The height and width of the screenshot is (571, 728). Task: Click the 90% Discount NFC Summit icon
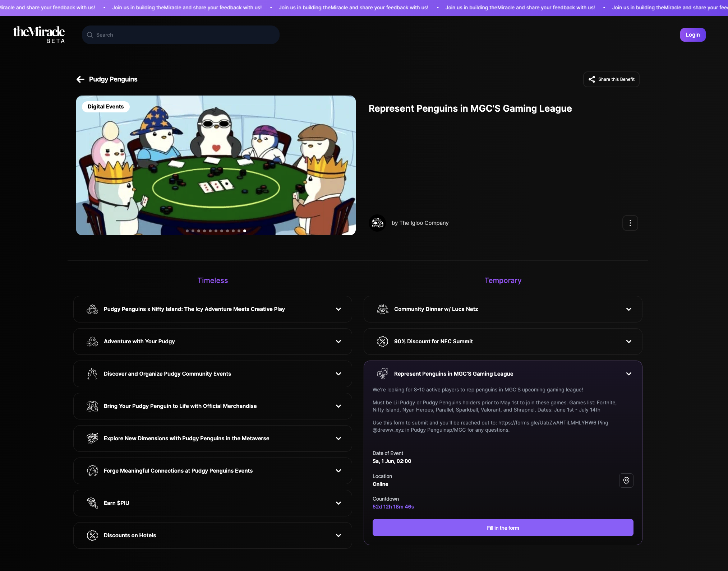[x=383, y=342]
